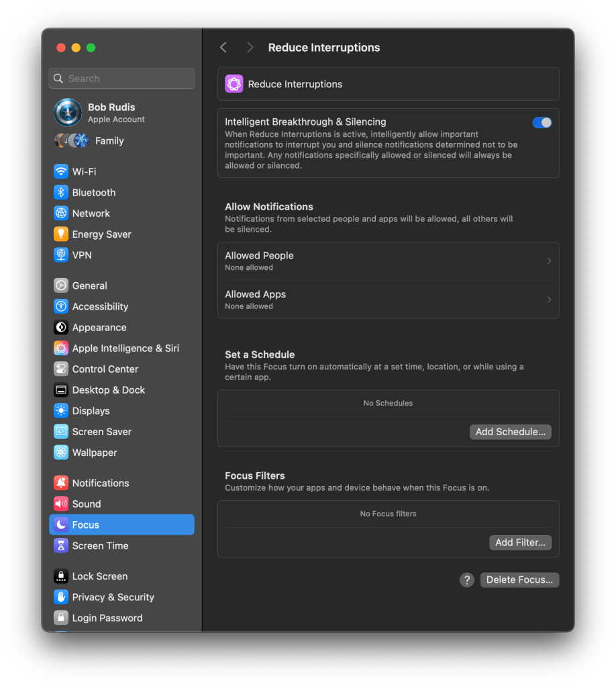Click the Add Filter... button
The image size is (616, 687).
click(x=520, y=543)
